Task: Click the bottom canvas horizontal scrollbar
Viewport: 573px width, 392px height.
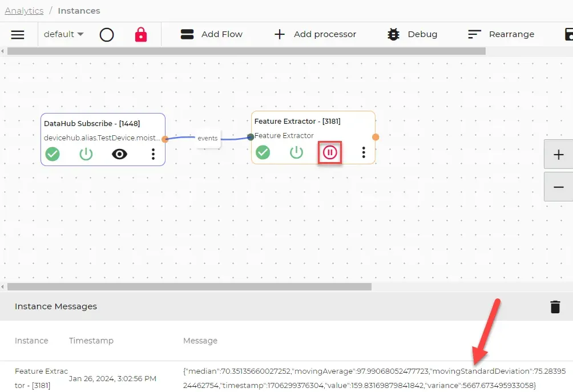Action: click(189, 287)
